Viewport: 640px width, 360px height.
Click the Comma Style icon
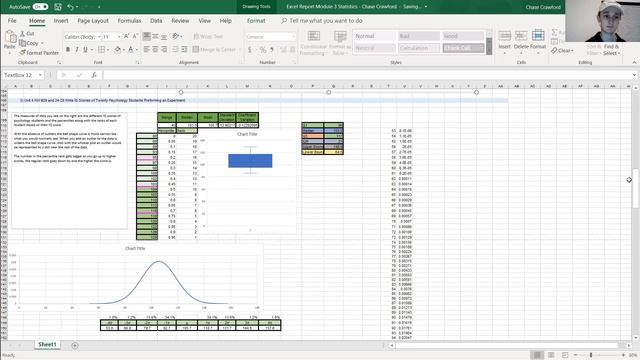271,49
